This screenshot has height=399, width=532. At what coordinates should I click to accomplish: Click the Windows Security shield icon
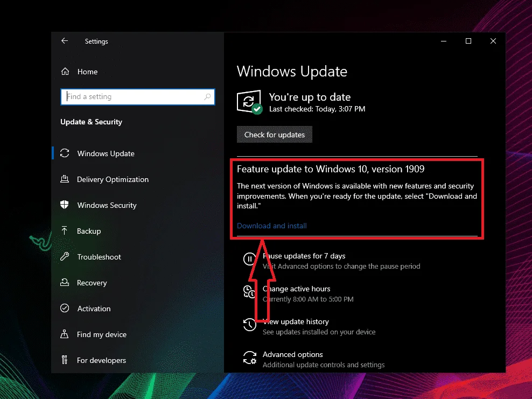coord(65,205)
